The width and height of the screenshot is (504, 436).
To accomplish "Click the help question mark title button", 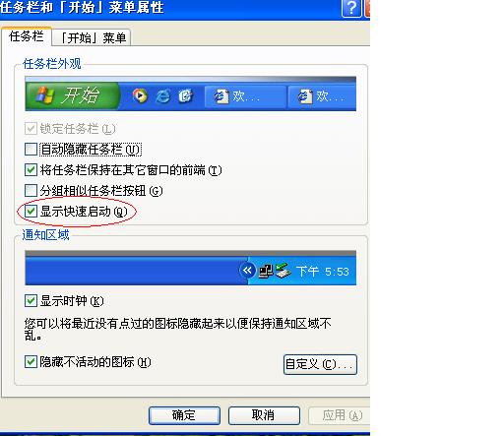I will pos(351,8).
